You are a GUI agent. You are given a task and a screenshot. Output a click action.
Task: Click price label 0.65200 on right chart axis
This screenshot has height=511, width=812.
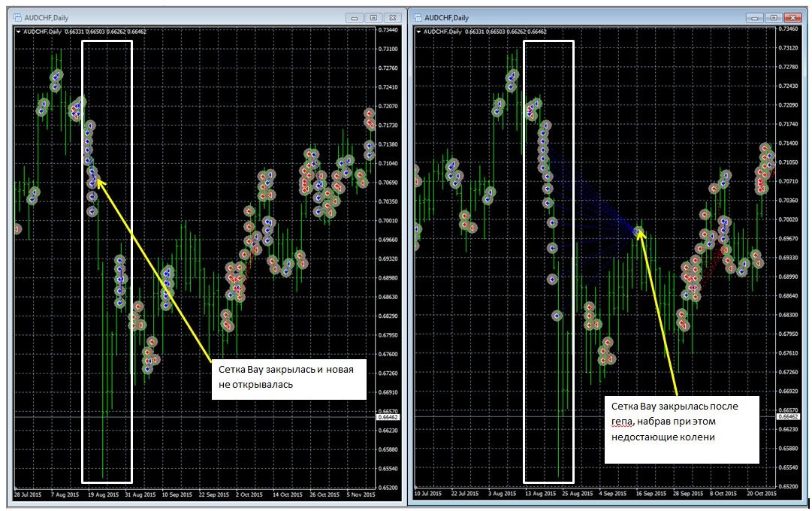pos(788,487)
